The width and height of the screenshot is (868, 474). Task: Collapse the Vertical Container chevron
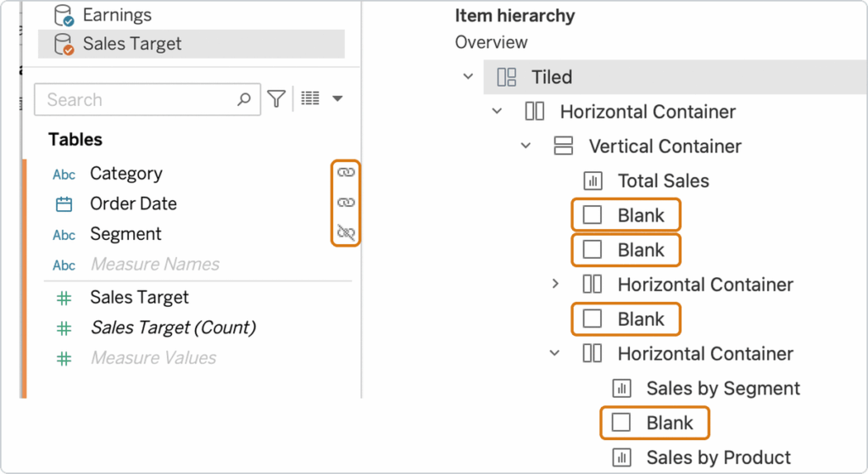[x=526, y=146]
